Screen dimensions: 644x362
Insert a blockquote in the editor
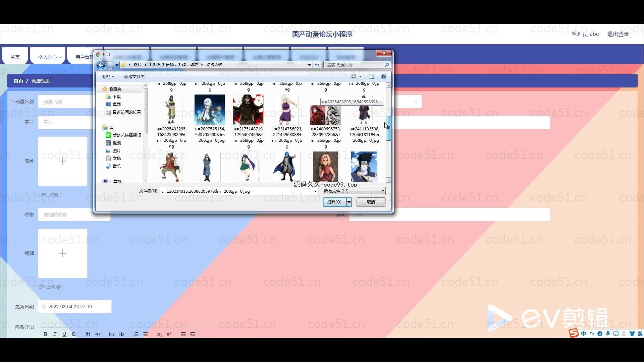click(88, 334)
